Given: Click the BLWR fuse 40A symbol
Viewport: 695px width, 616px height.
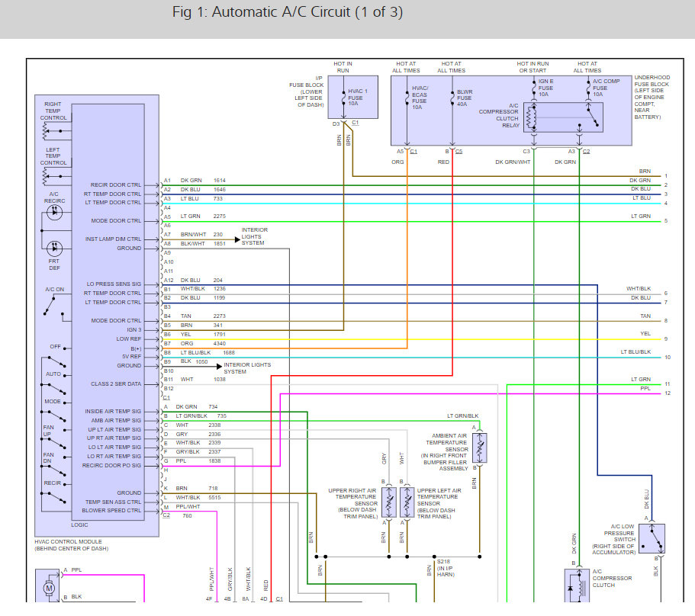Looking at the screenshot, I should [452, 98].
